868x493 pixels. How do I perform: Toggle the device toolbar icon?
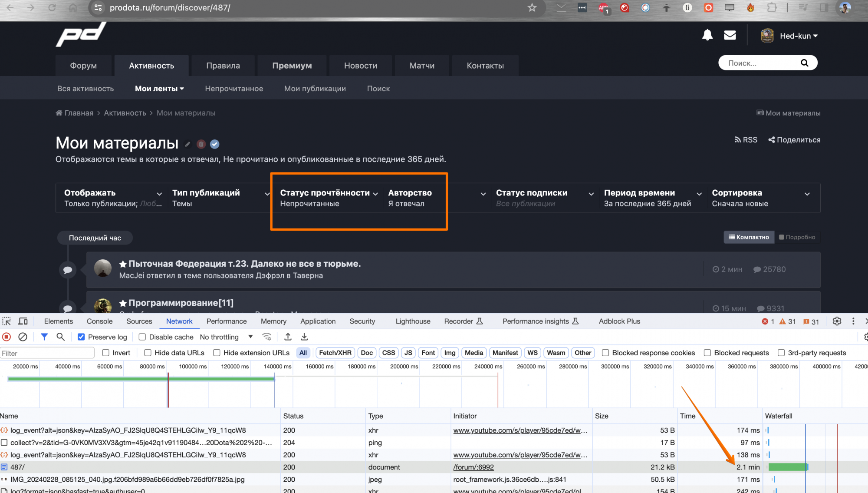pos(23,321)
